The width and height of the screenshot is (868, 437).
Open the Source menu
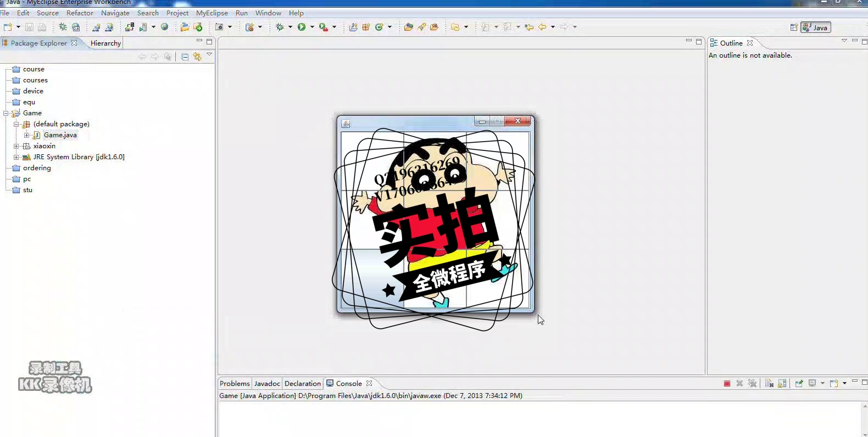point(48,13)
